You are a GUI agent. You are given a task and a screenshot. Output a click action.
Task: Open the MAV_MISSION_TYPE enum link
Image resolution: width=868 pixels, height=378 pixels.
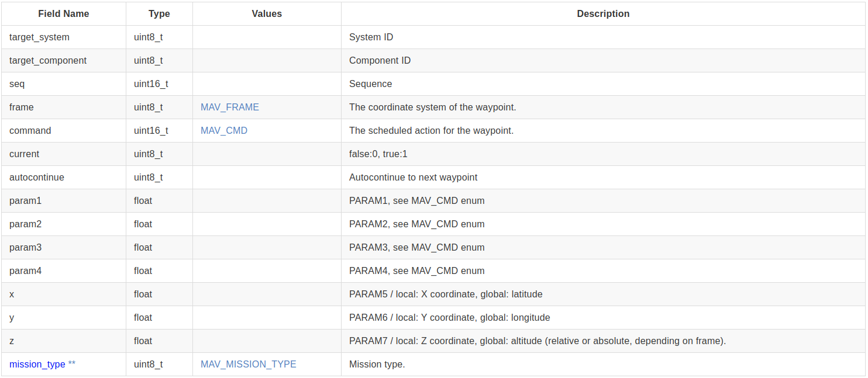(x=249, y=364)
